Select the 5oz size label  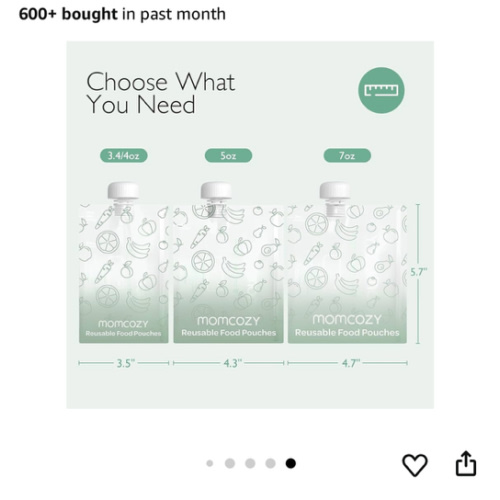coord(228,156)
